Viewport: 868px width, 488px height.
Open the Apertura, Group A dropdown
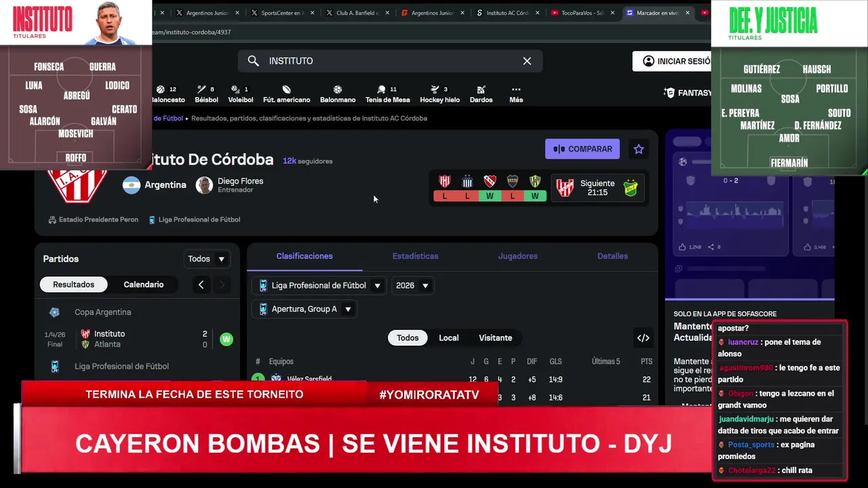(304, 309)
